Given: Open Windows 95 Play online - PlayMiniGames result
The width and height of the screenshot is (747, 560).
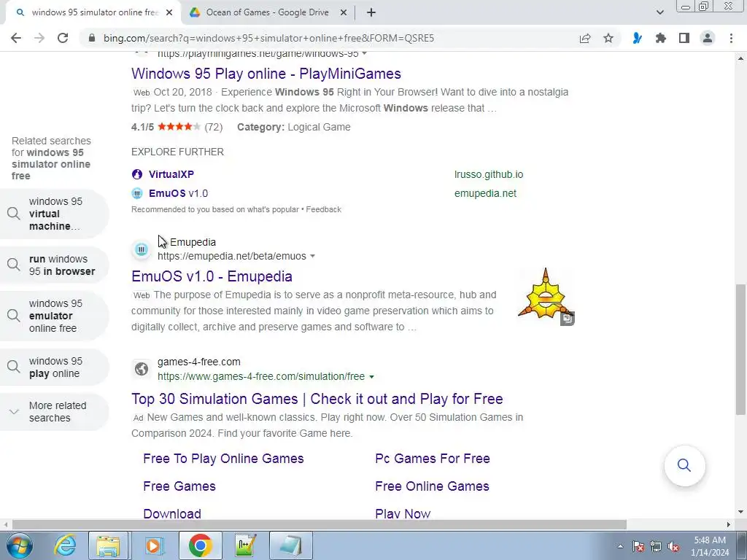Looking at the screenshot, I should pyautogui.click(x=266, y=74).
